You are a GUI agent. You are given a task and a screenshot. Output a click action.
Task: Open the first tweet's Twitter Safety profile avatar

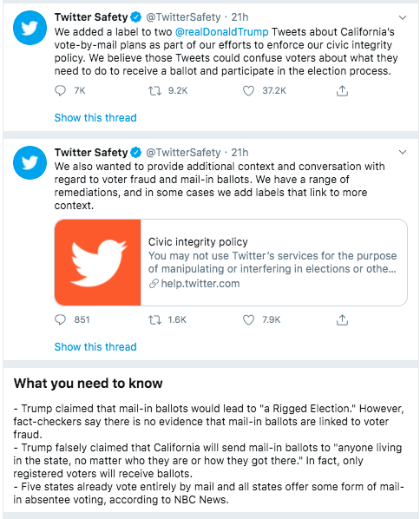(30, 28)
